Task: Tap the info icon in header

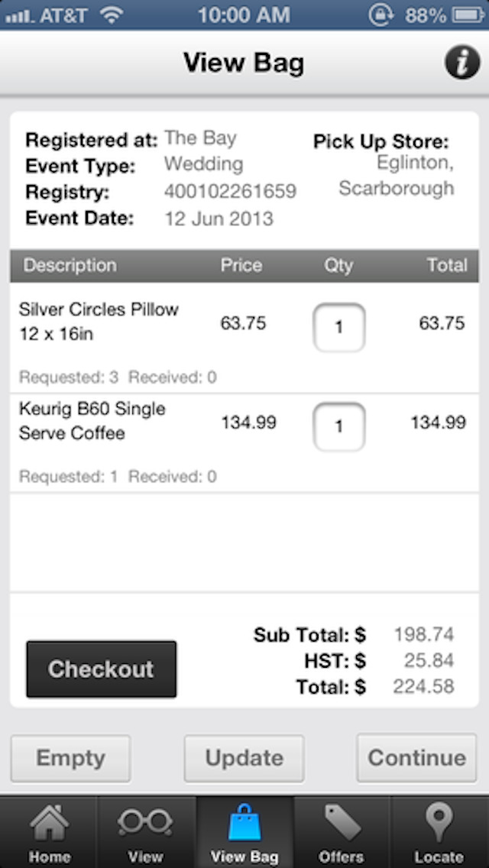Action: (462, 63)
